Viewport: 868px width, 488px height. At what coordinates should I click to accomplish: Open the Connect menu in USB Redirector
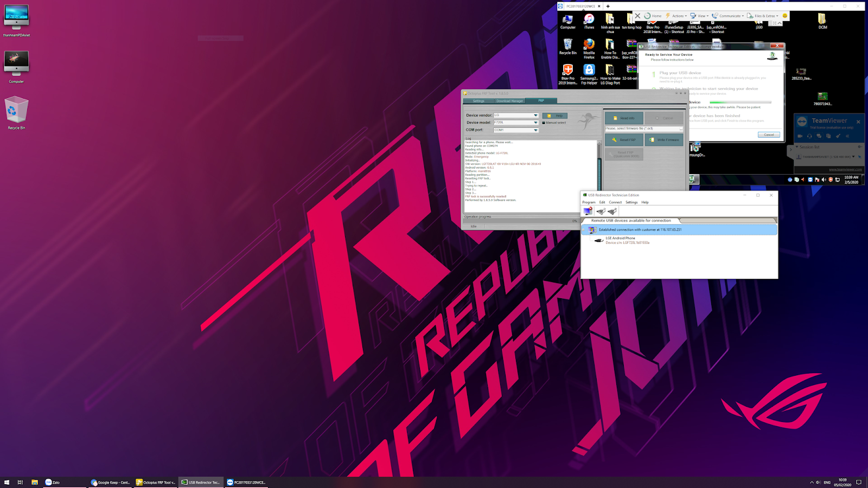(615, 202)
